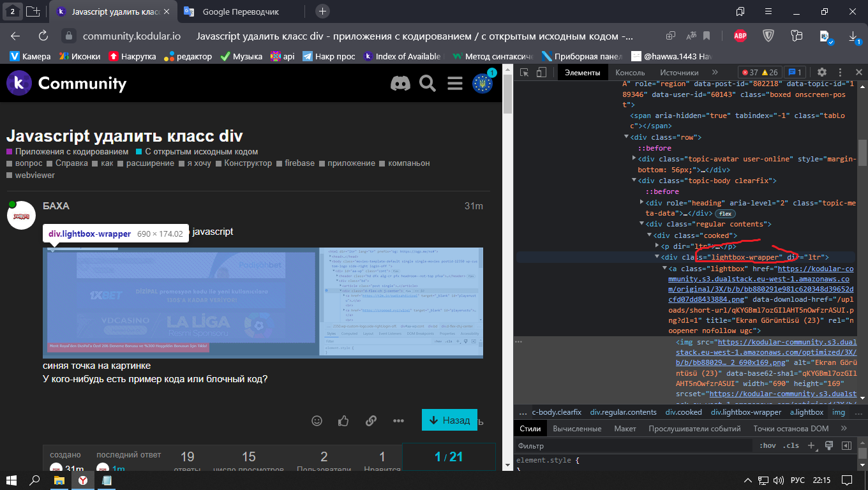Collapse the lightbox-wrapper div node

[x=657, y=257]
